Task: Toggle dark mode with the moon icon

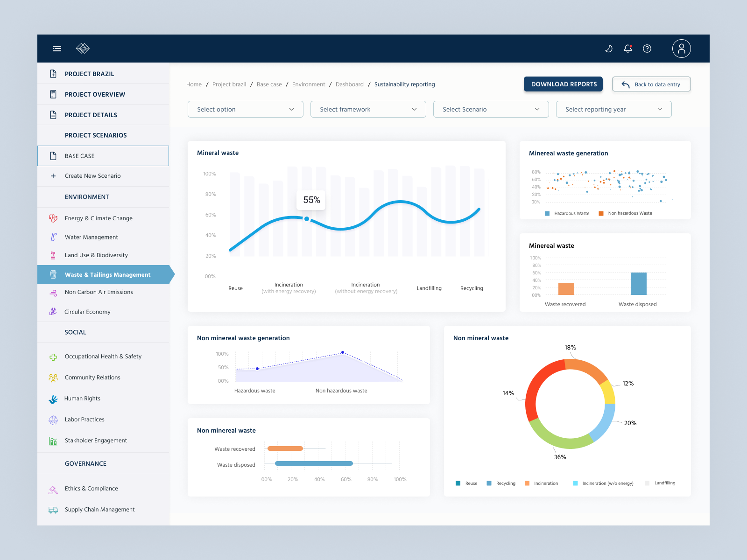Action: (x=609, y=48)
